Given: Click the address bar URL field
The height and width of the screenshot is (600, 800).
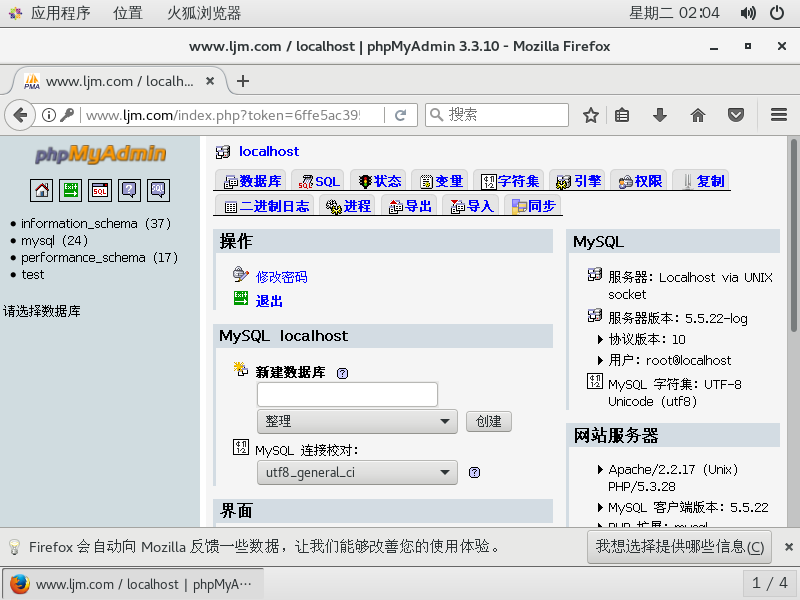Looking at the screenshot, I should [x=223, y=115].
